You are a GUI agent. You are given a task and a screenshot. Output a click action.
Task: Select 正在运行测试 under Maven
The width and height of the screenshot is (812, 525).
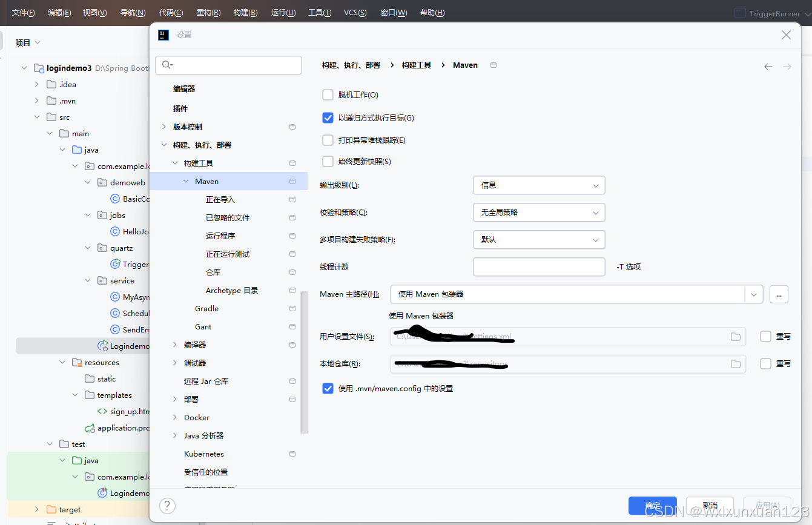(x=228, y=254)
